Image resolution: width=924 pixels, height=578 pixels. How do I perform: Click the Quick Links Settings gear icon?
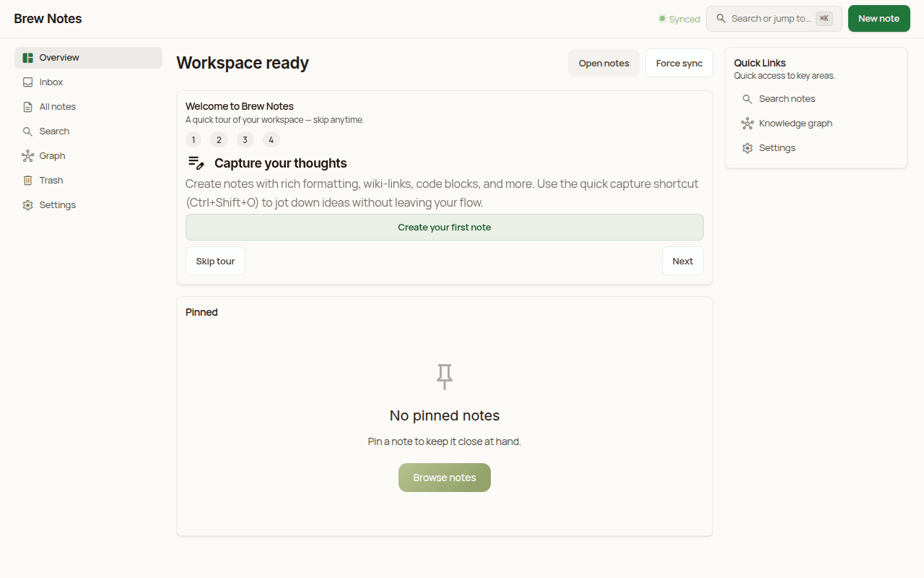click(x=747, y=148)
